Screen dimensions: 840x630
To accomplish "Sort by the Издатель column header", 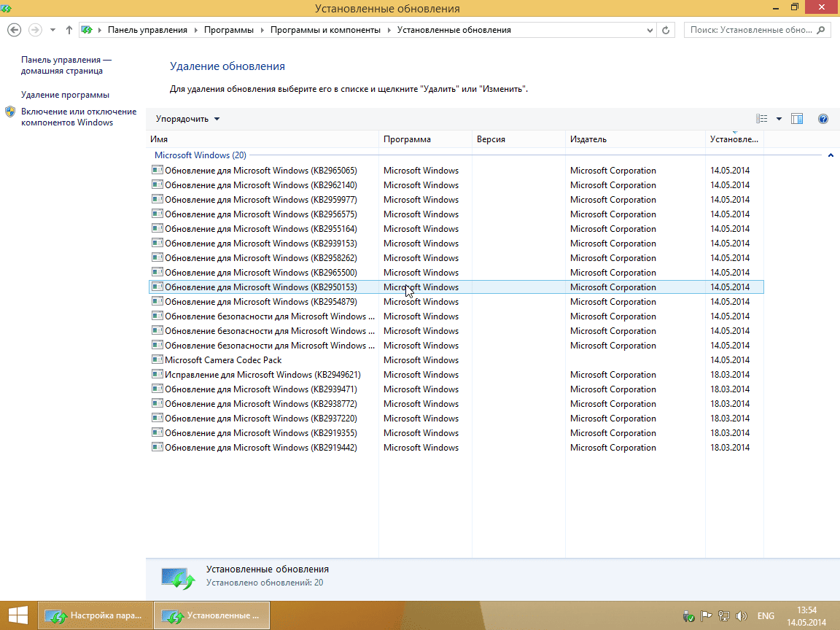I will coord(588,139).
